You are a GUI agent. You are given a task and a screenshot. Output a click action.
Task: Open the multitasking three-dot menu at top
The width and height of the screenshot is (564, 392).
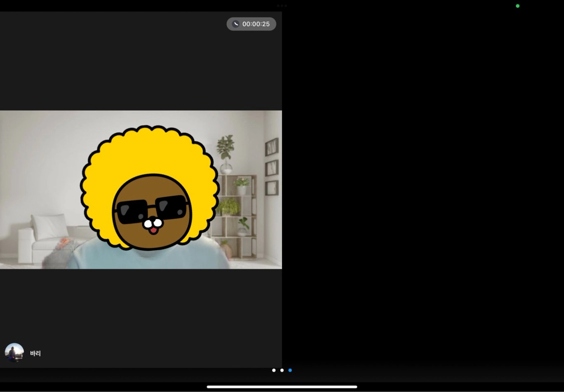tap(282, 6)
